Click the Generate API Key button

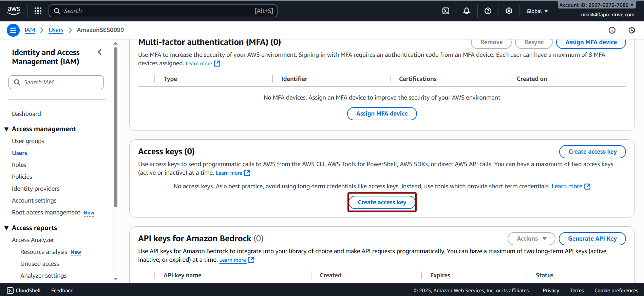coord(592,239)
